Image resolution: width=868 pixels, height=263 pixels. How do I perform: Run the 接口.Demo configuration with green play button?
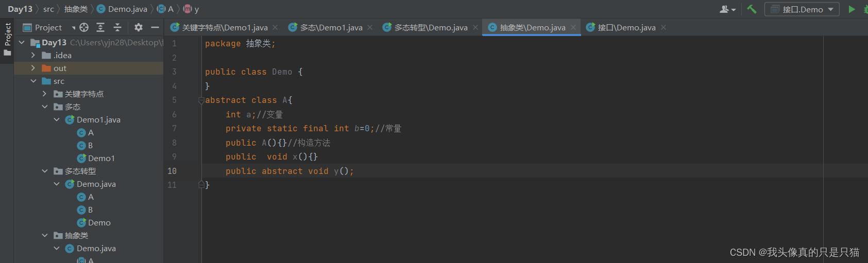(852, 9)
